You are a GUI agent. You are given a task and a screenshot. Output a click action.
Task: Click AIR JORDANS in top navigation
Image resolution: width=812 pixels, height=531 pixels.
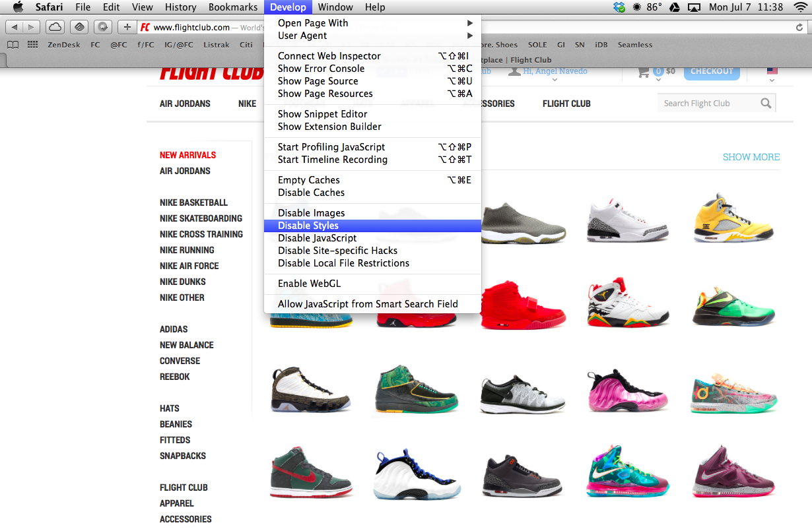pyautogui.click(x=185, y=104)
